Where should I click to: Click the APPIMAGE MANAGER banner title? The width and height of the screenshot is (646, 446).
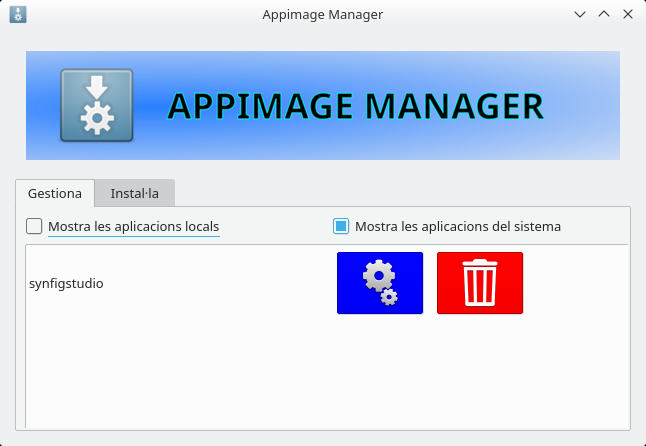[x=356, y=106]
